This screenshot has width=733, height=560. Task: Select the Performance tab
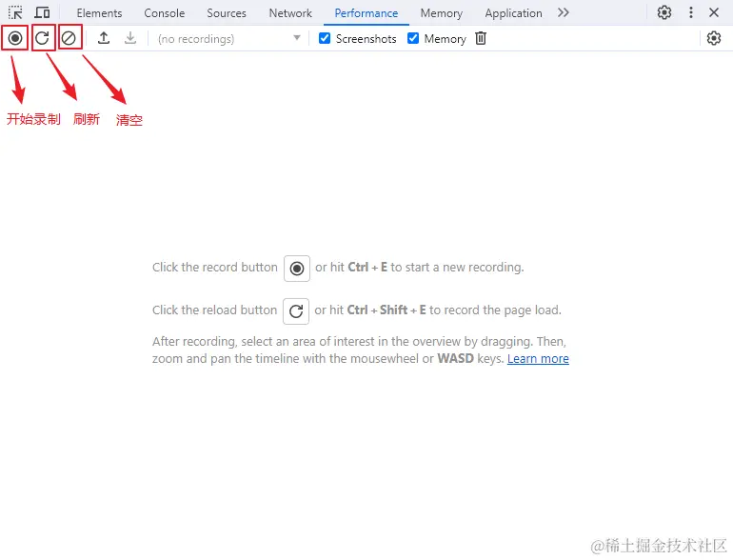tap(366, 13)
